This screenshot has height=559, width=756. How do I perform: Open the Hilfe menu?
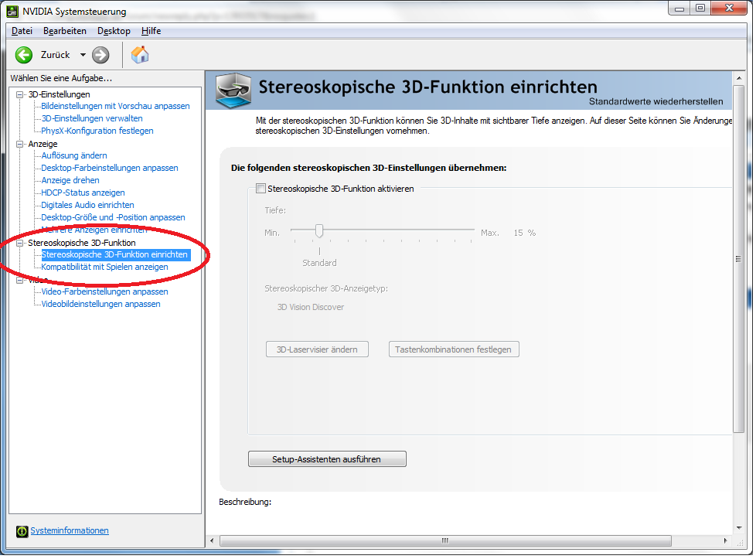coord(151,31)
